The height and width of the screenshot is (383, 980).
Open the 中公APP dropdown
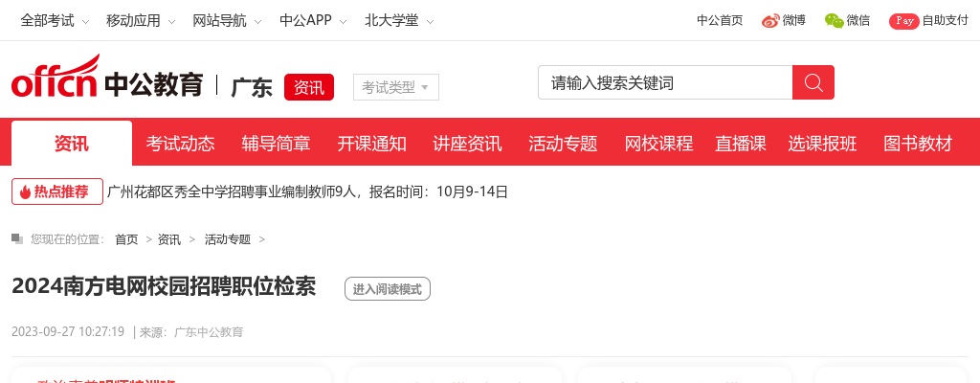pos(313,20)
